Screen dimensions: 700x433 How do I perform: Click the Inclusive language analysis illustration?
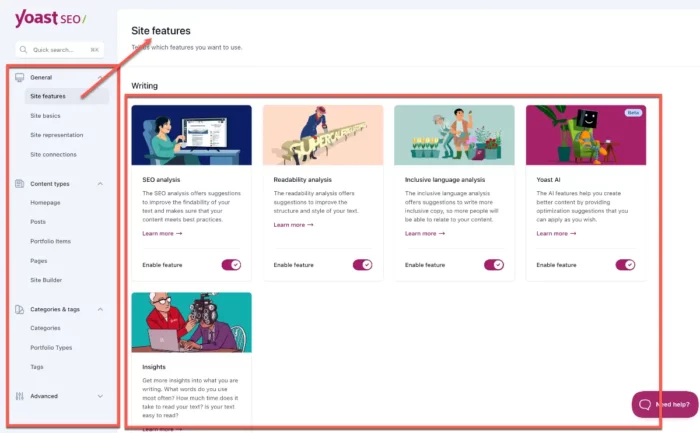(454, 135)
